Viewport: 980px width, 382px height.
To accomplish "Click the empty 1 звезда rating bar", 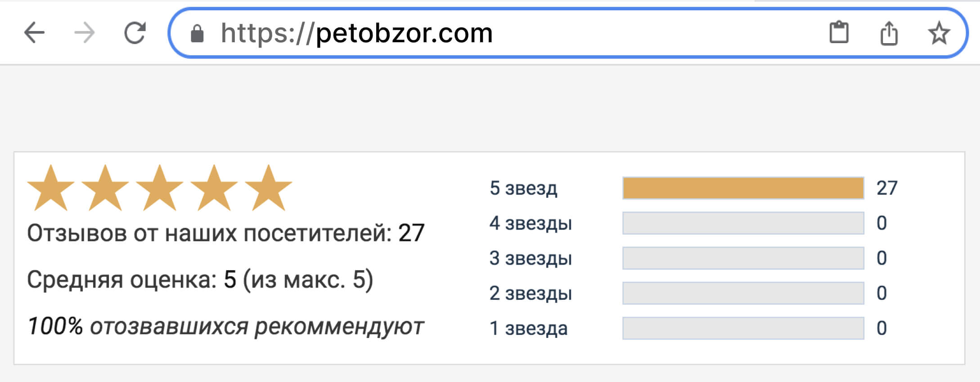I will point(743,328).
